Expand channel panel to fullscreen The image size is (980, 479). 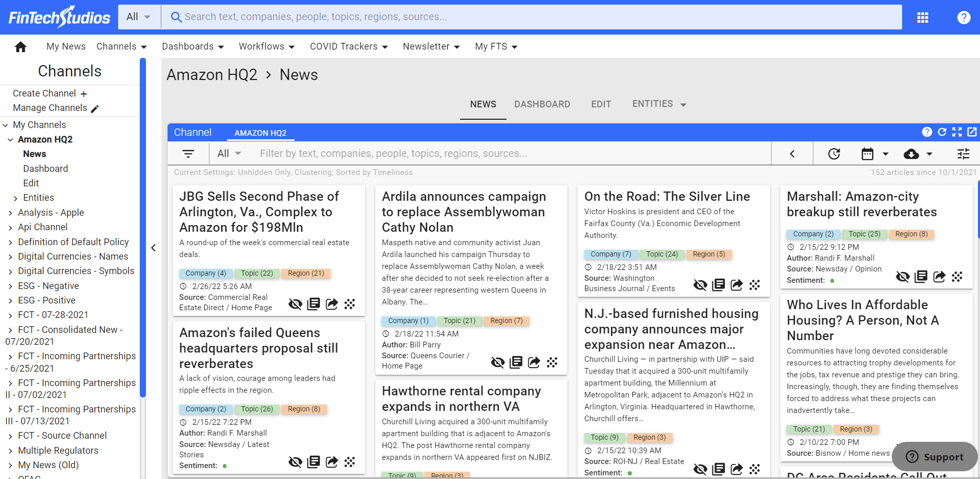[x=957, y=132]
